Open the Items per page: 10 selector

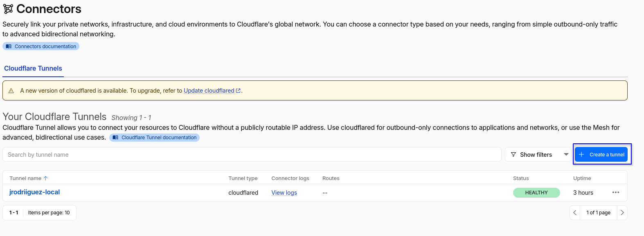[49, 213]
